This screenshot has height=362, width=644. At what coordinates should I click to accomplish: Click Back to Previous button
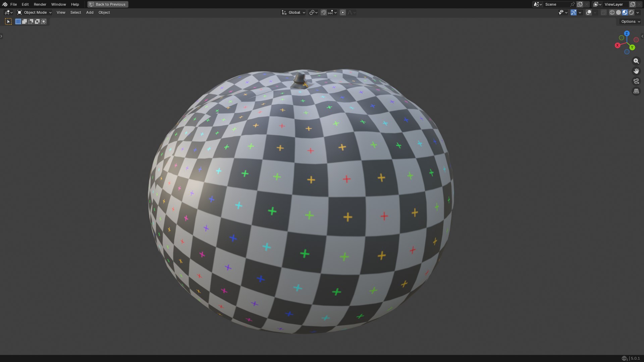[108, 4]
